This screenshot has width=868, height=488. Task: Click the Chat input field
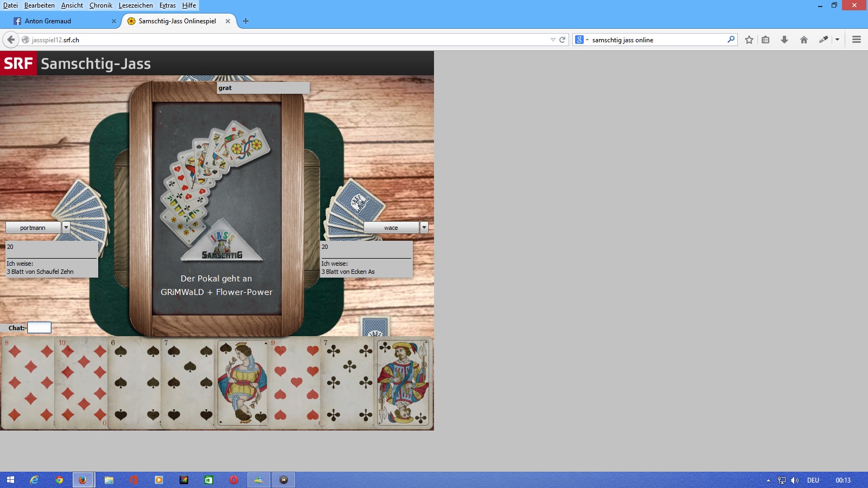pyautogui.click(x=39, y=328)
